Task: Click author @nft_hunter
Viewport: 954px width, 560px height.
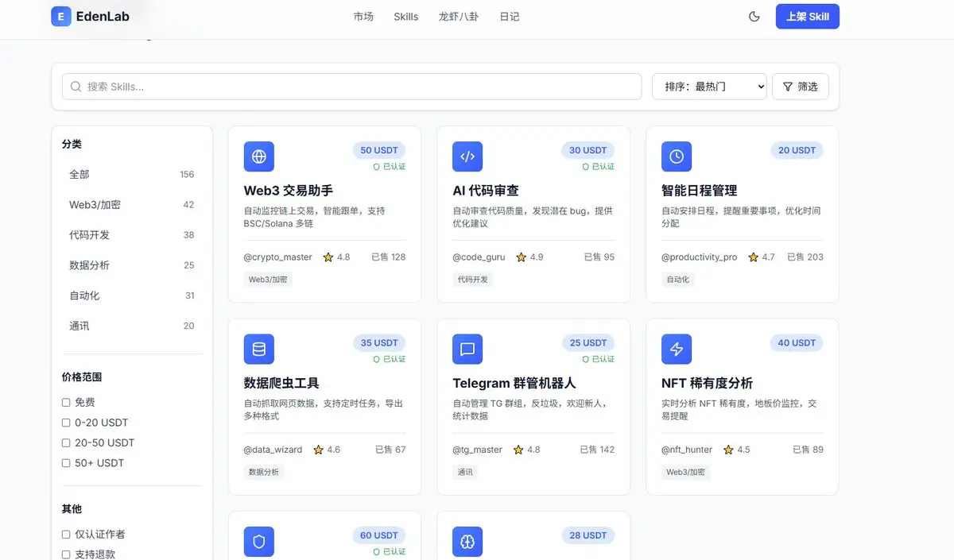Action: pyautogui.click(x=687, y=450)
